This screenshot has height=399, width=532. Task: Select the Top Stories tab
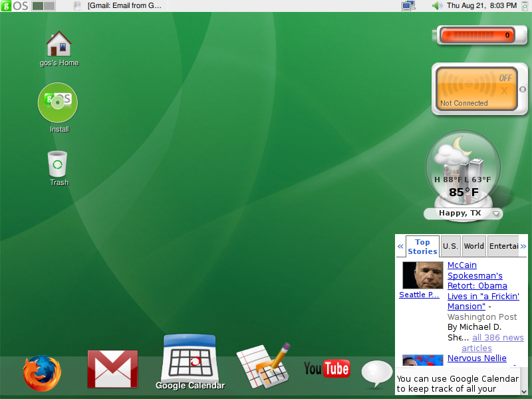(422, 247)
